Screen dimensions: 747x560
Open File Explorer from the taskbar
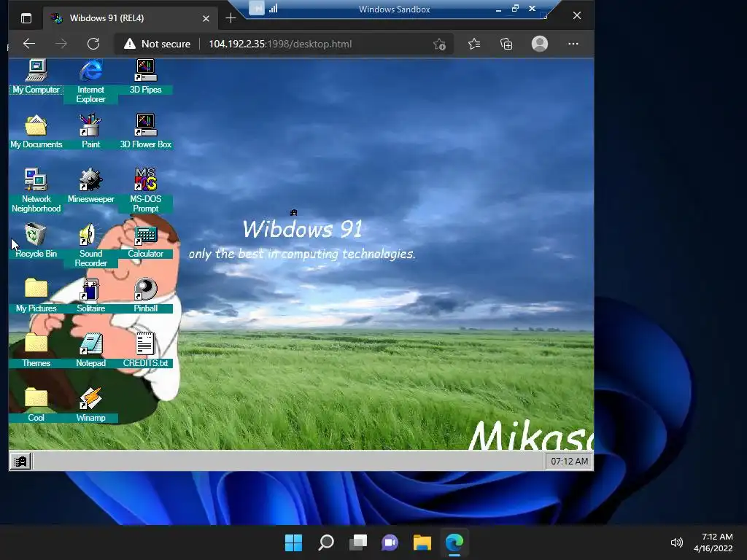pyautogui.click(x=422, y=542)
